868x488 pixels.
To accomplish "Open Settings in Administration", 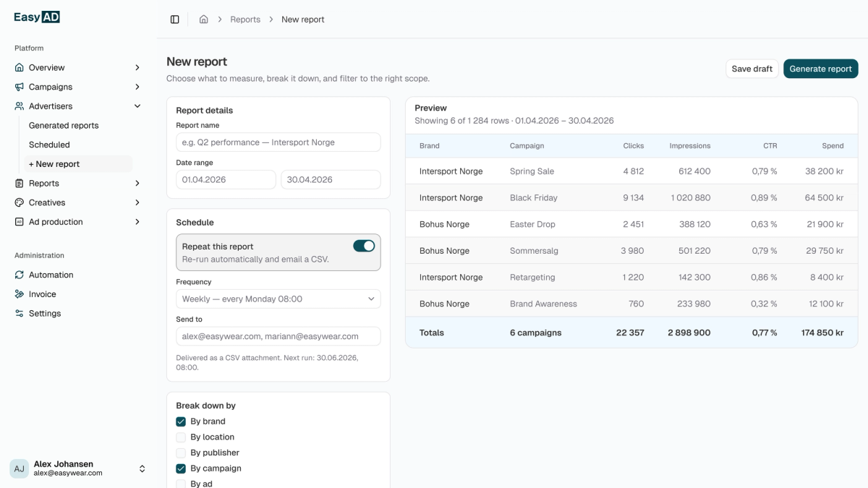I will pyautogui.click(x=45, y=314).
